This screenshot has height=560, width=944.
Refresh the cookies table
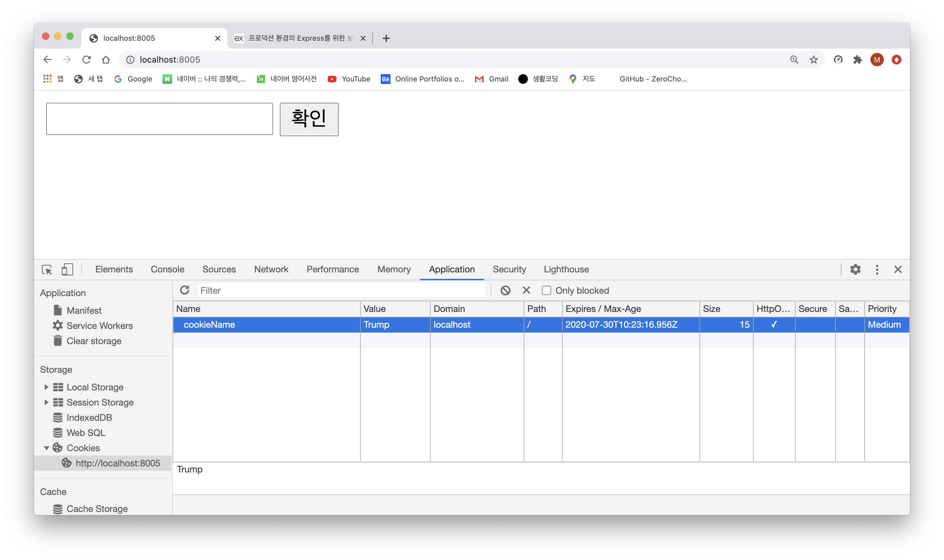(x=185, y=290)
